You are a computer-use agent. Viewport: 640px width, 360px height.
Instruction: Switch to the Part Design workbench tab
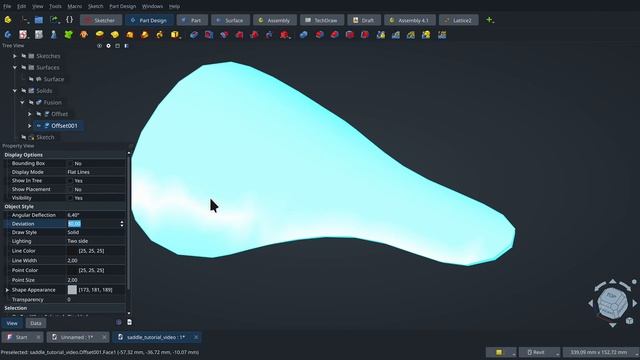point(149,20)
